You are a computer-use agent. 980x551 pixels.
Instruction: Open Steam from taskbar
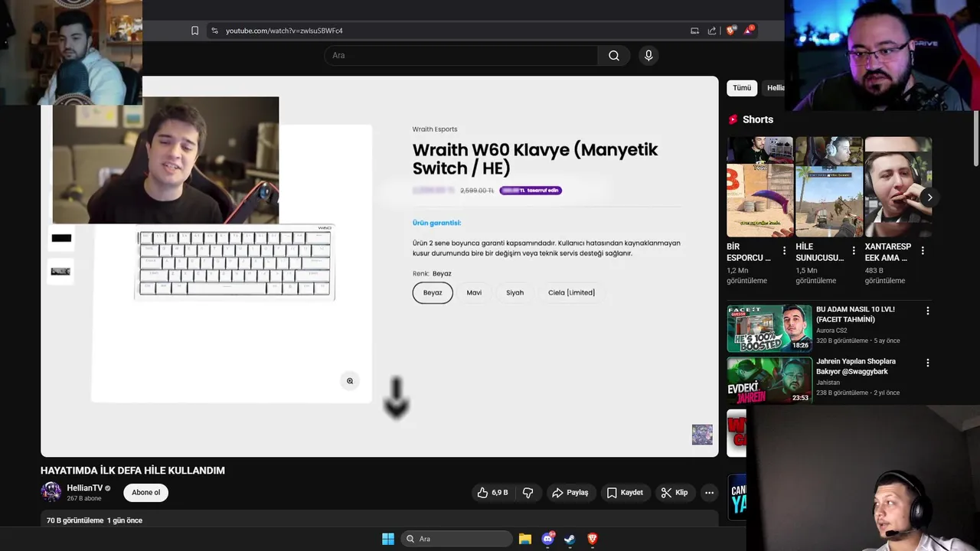tap(570, 539)
